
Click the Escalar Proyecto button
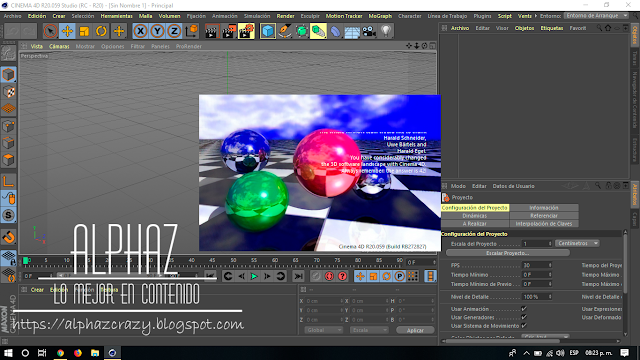click(x=507, y=253)
